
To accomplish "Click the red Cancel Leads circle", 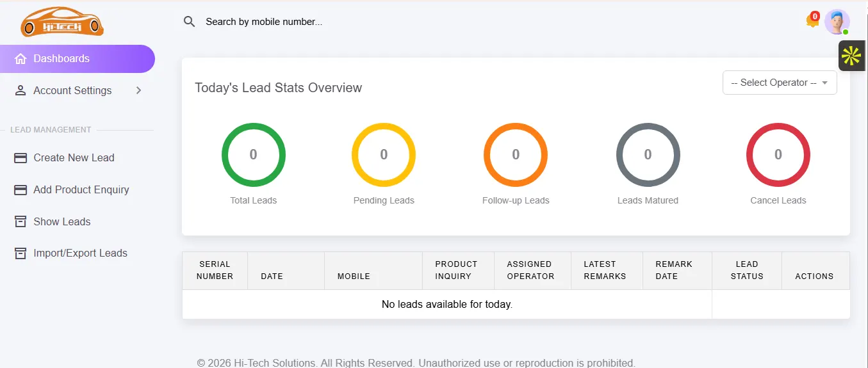I will tap(778, 155).
